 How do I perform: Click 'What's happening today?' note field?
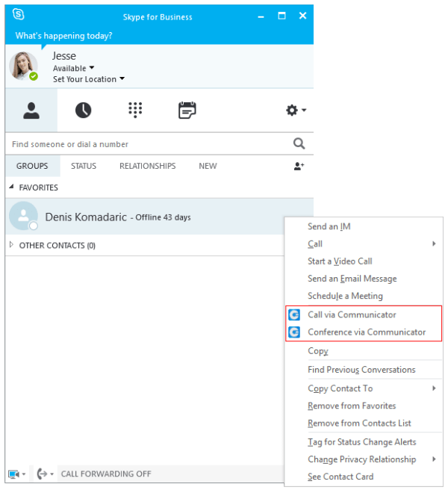[64, 36]
